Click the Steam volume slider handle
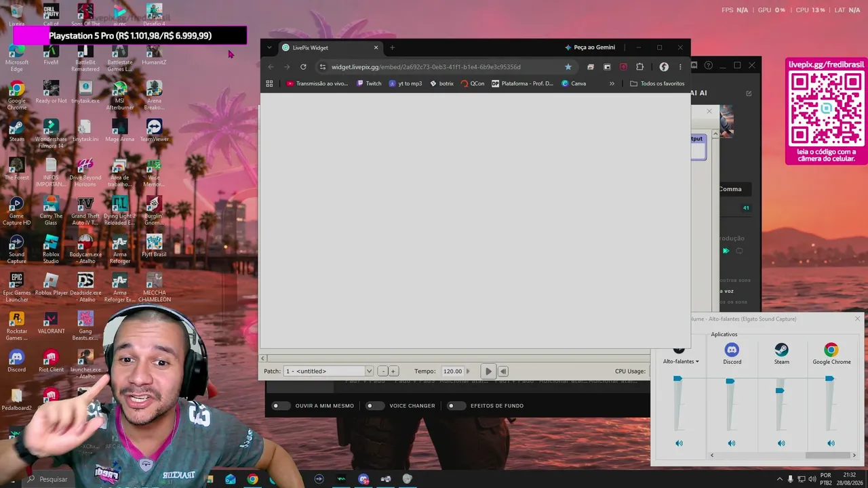This screenshot has width=868, height=488. pos(780,390)
